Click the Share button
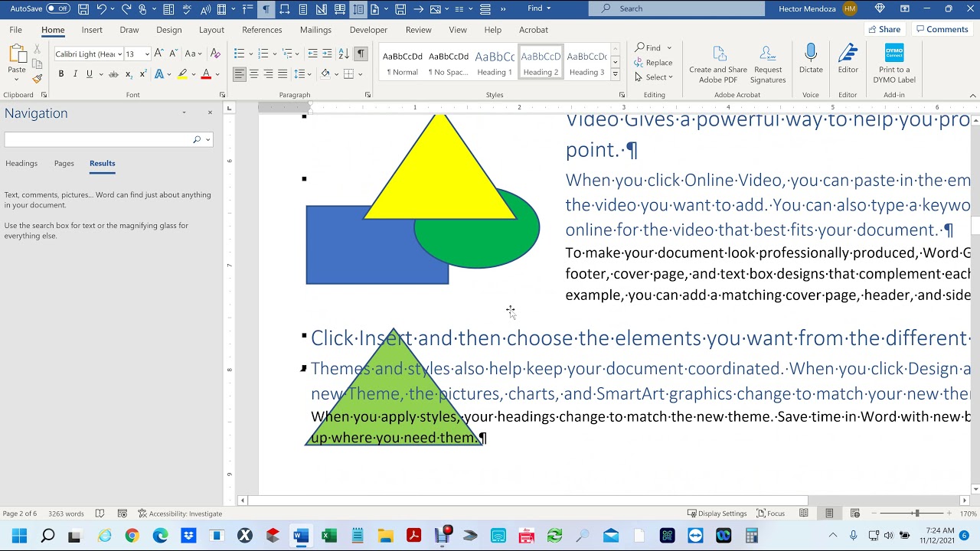Image resolution: width=980 pixels, height=551 pixels. coord(884,29)
